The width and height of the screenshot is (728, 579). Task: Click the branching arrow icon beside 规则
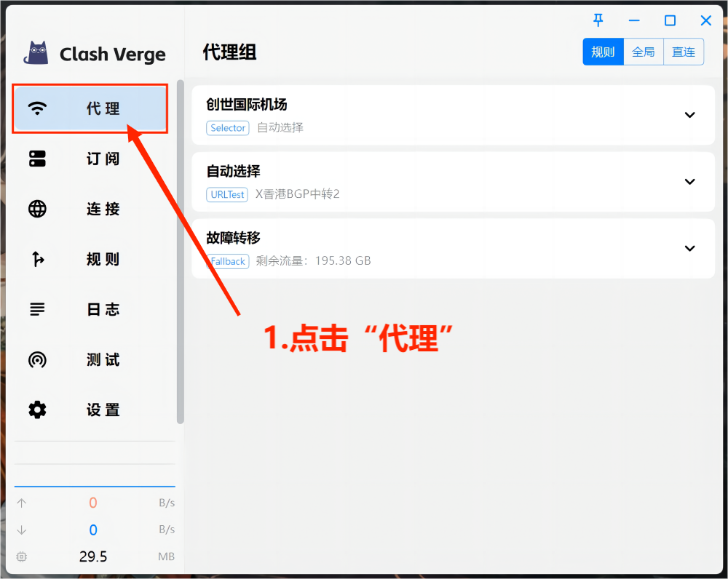pos(37,259)
